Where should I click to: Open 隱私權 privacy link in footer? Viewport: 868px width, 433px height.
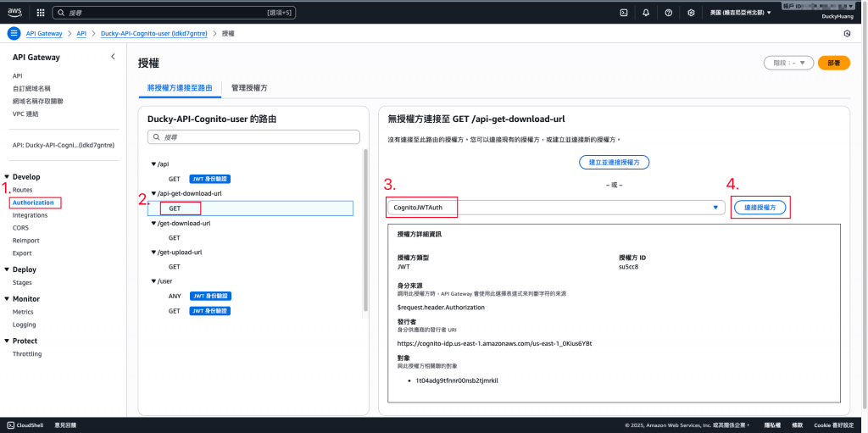click(x=771, y=425)
